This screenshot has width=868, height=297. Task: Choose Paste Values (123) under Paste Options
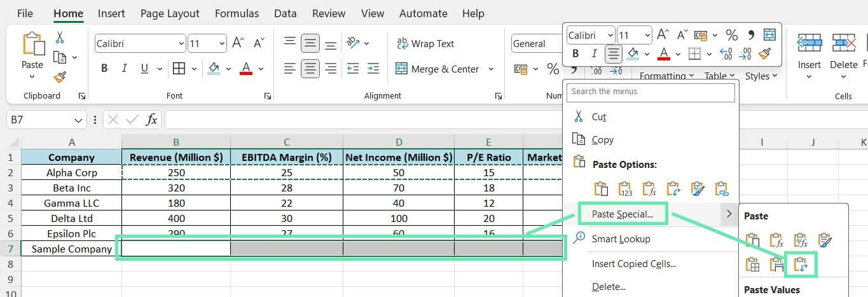pyautogui.click(x=624, y=188)
